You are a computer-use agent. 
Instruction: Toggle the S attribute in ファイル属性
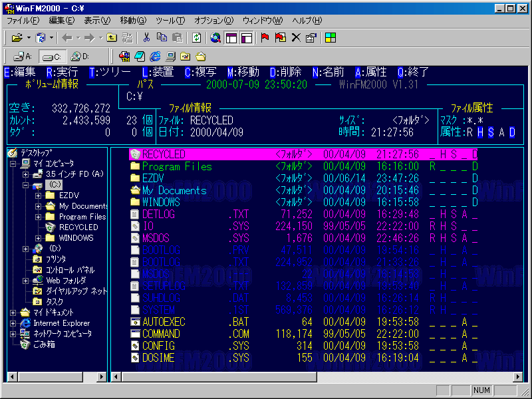[x=491, y=132]
